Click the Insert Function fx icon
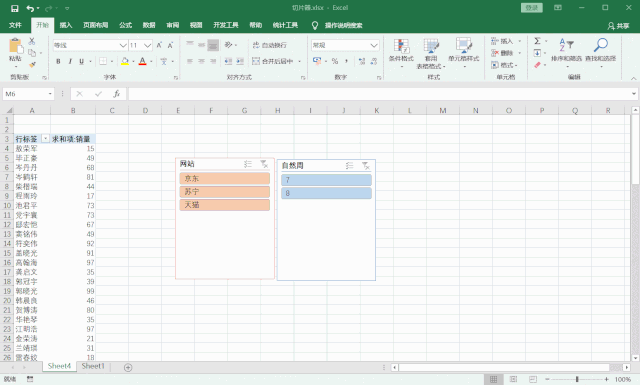 [x=117, y=94]
